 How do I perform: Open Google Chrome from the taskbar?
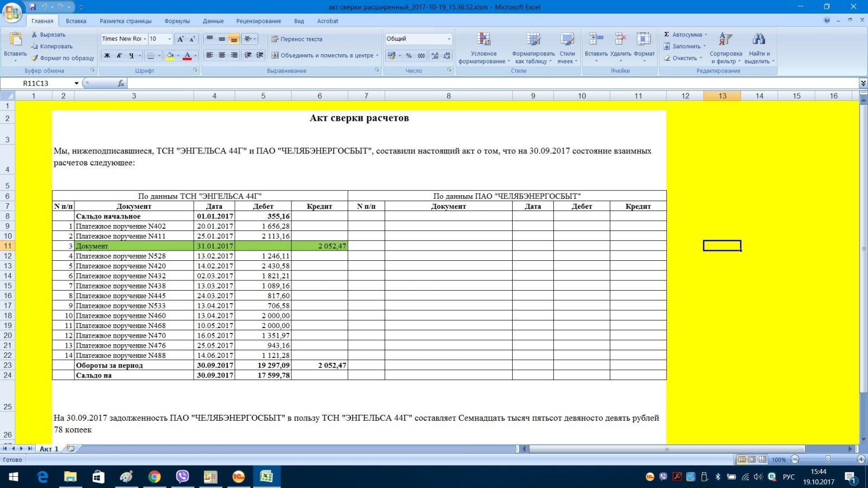[x=155, y=477]
